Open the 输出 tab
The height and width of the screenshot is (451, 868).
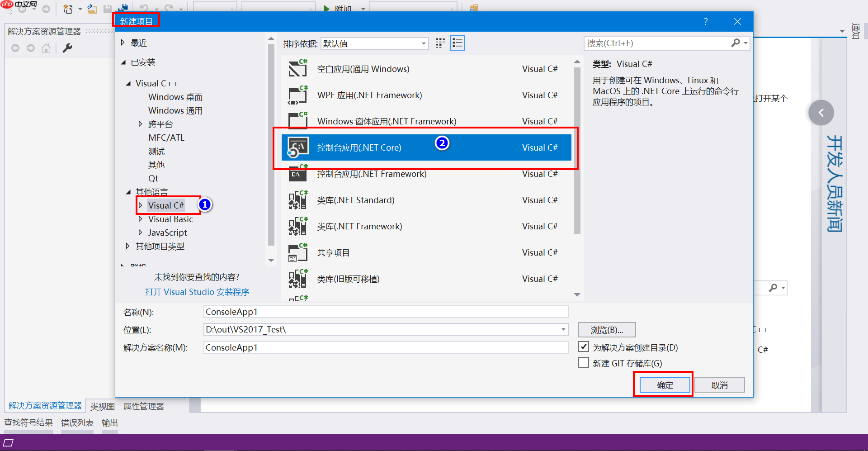110,423
